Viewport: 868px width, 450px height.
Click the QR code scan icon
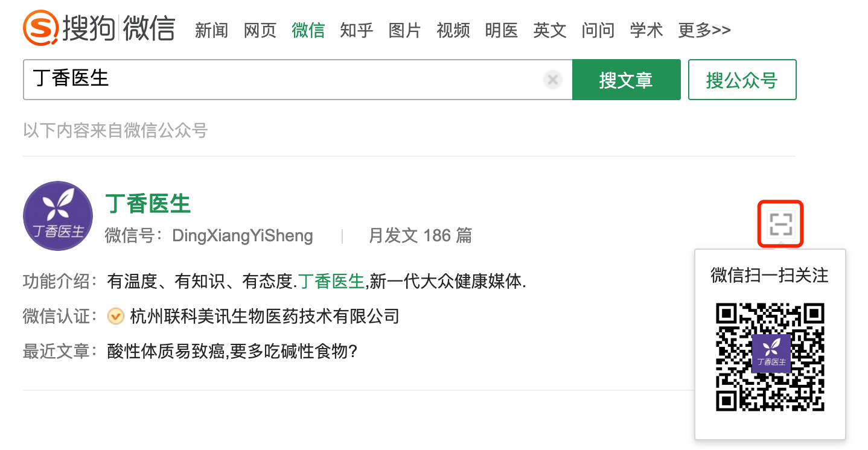coord(780,224)
